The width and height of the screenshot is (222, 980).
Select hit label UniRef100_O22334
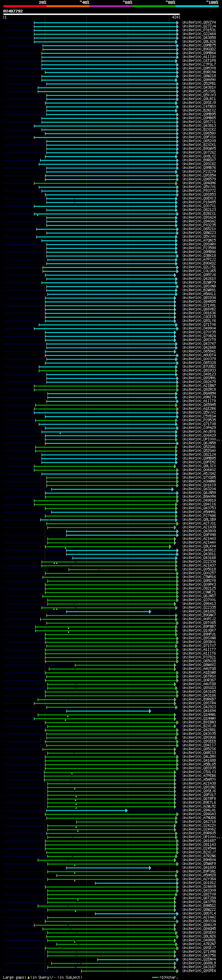coord(199,561)
